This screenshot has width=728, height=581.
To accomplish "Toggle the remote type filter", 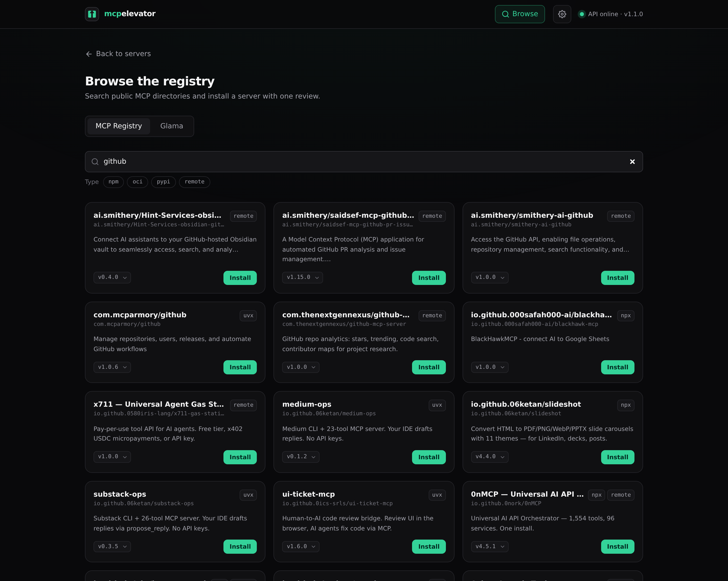I will (194, 182).
